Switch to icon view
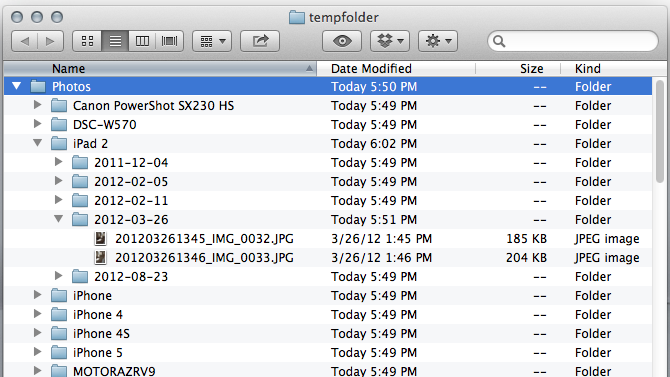Screen dimensions: 670x377 (87, 41)
